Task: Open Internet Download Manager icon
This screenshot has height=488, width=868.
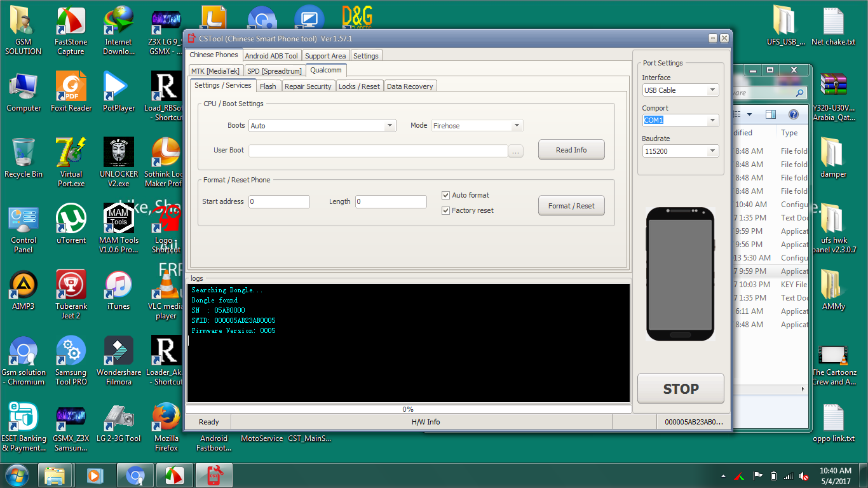Action: pyautogui.click(x=119, y=30)
